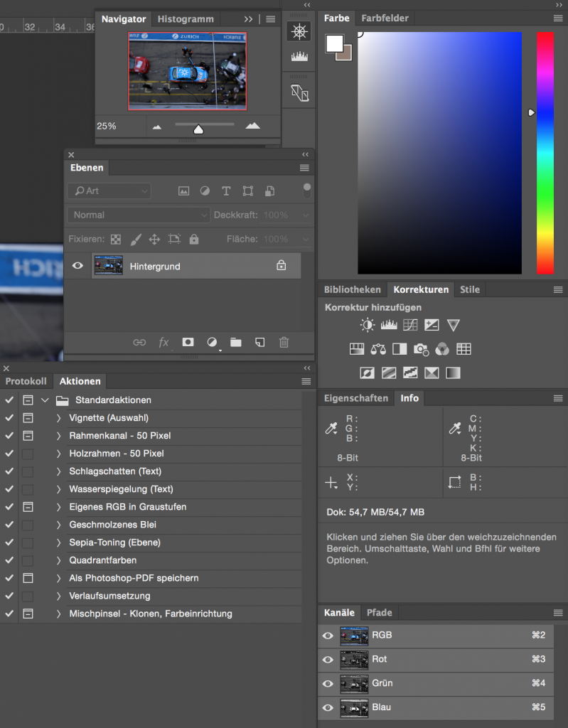The width and height of the screenshot is (568, 728).
Task: Open the Normal blend mode dropdown
Action: [x=138, y=215]
